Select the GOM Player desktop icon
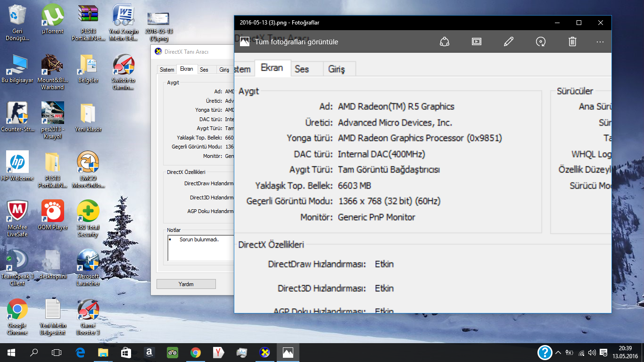The width and height of the screenshot is (644, 362). [x=53, y=215]
